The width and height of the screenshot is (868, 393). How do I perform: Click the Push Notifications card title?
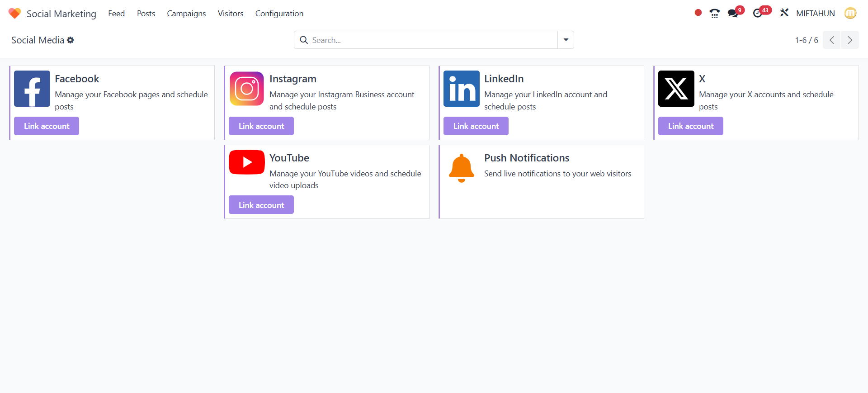point(527,158)
